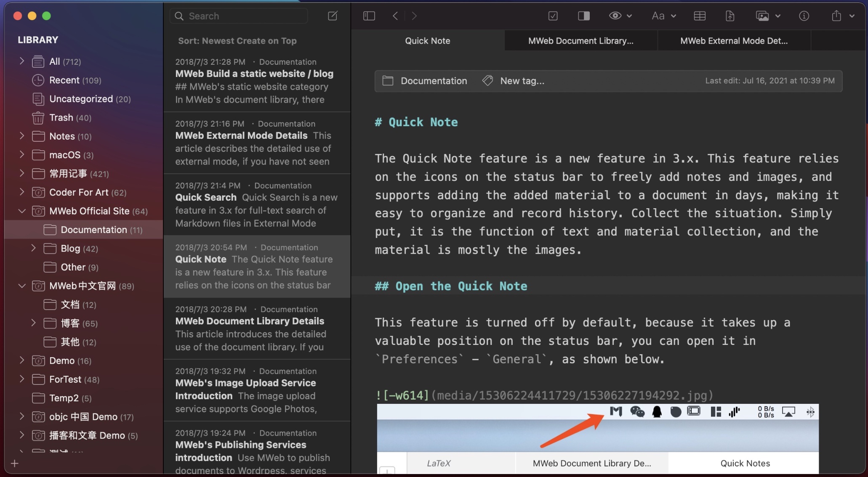Click the new document compose icon

click(x=333, y=16)
